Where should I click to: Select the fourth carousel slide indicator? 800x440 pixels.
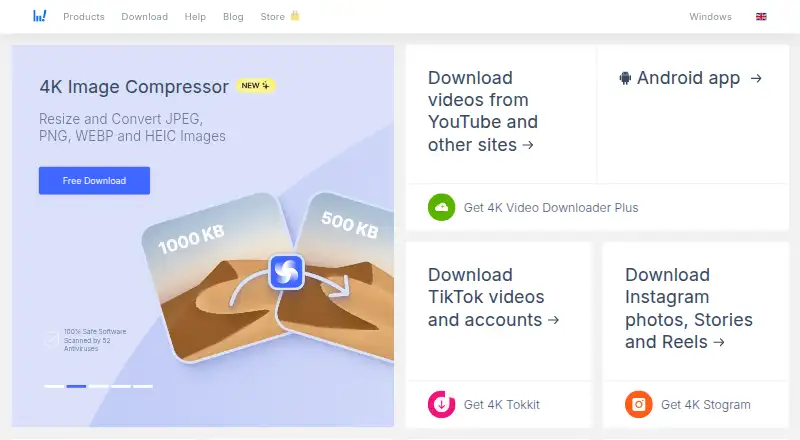point(121,386)
